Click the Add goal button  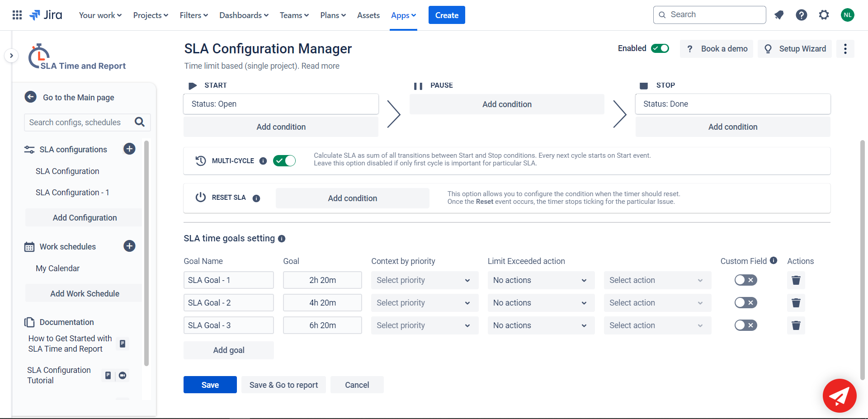point(229,350)
